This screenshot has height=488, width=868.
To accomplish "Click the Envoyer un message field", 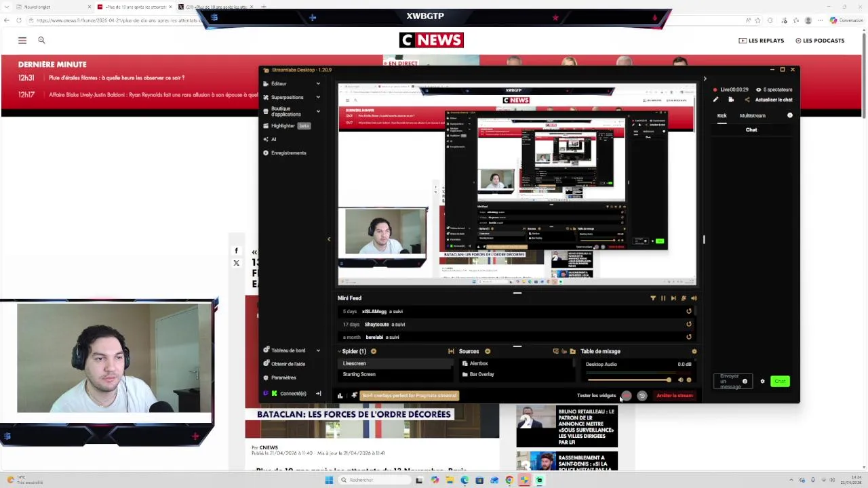I will (x=732, y=381).
